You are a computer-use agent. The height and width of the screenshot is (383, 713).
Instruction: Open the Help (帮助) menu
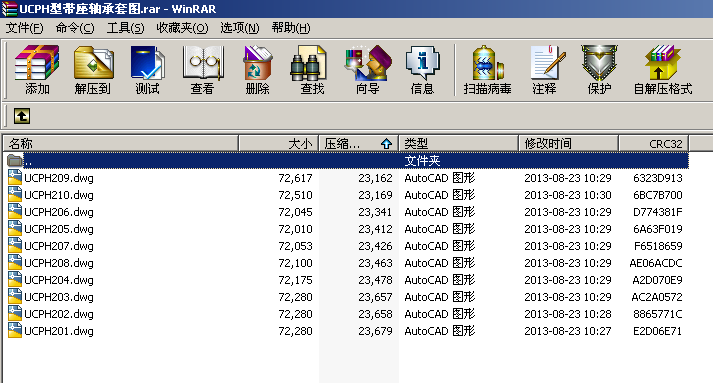tap(291, 28)
